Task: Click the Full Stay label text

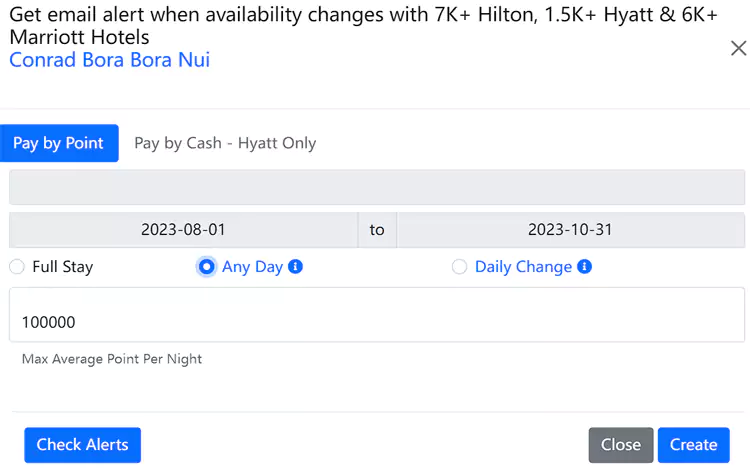Action: (x=63, y=267)
